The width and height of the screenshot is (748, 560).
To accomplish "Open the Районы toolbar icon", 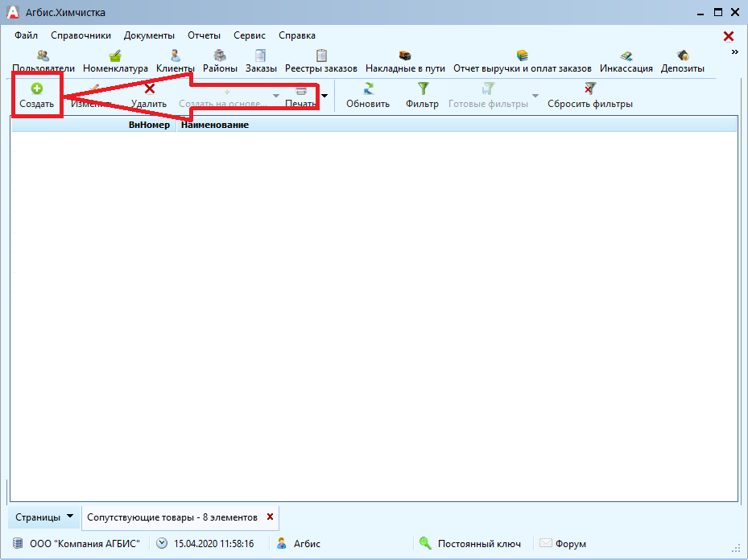I will [x=220, y=61].
